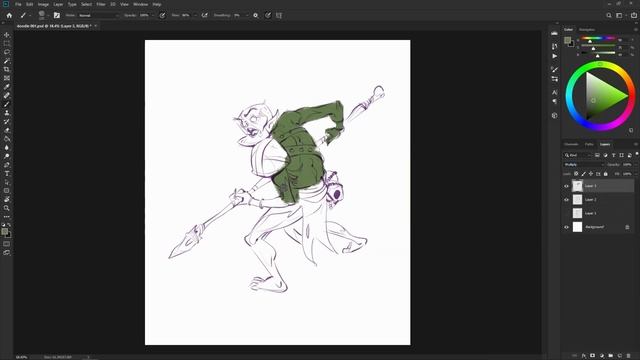The width and height of the screenshot is (640, 360).
Task: Open the Filter menu
Action: pos(101,4)
